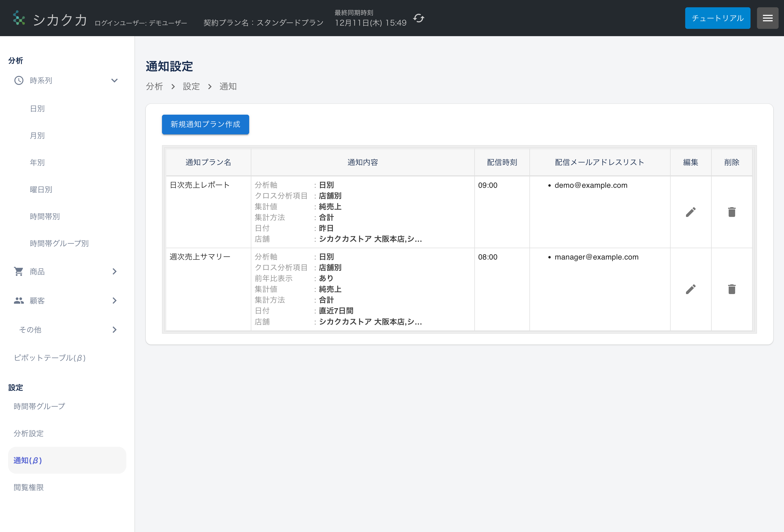Screen dimensions: 784x532
Task: Edit the 週次売上サマリー plan with pencil icon
Action: tap(691, 289)
